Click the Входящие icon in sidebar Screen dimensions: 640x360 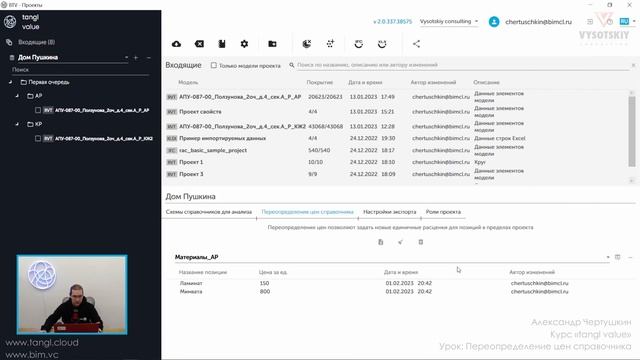click(9, 42)
